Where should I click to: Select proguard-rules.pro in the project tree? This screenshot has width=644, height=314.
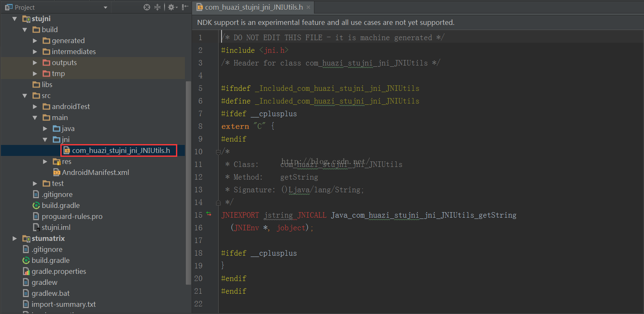point(72,216)
